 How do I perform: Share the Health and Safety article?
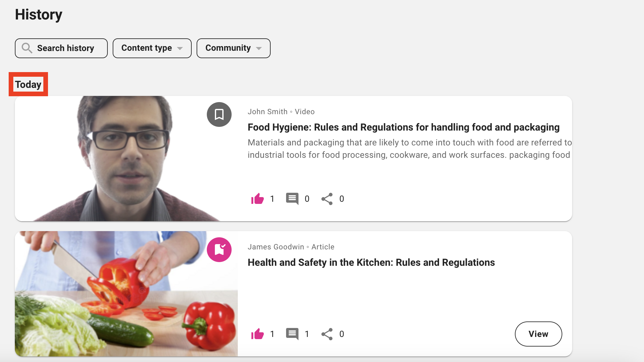coord(327,334)
